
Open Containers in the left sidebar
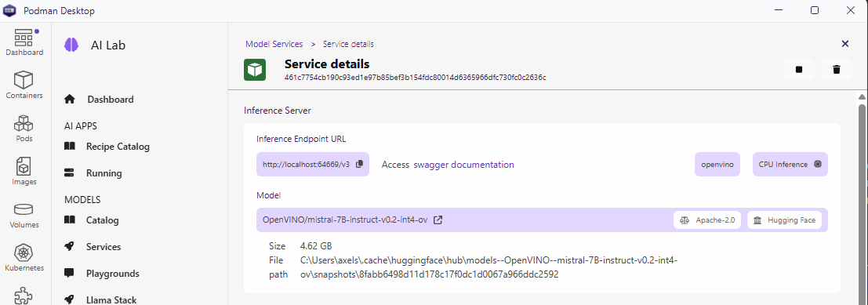click(x=24, y=85)
